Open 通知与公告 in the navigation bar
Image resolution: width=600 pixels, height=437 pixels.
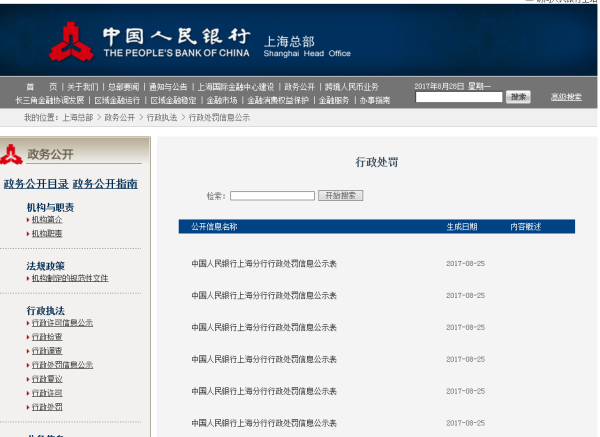coord(168,87)
